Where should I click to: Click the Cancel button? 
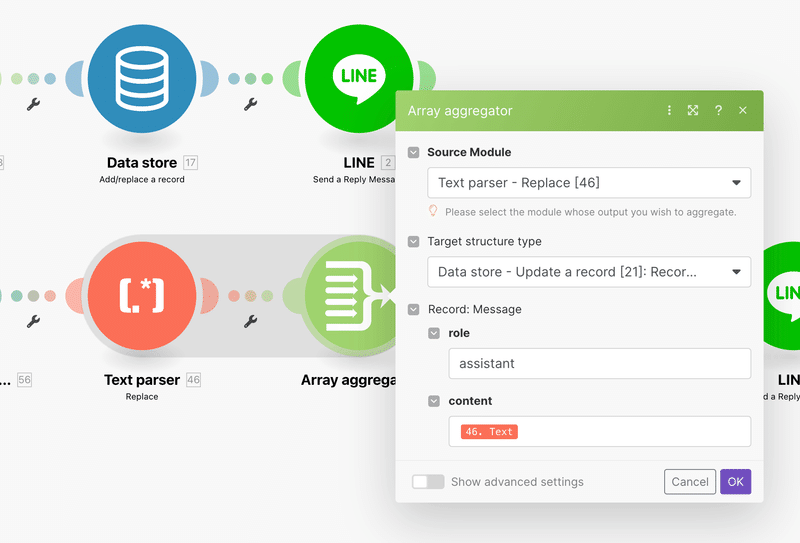coord(690,482)
